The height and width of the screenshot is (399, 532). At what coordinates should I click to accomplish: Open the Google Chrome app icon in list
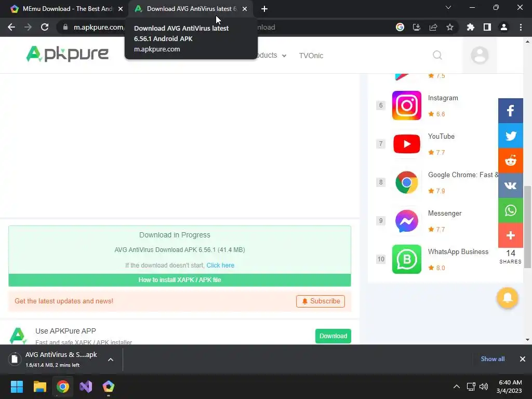tap(406, 182)
